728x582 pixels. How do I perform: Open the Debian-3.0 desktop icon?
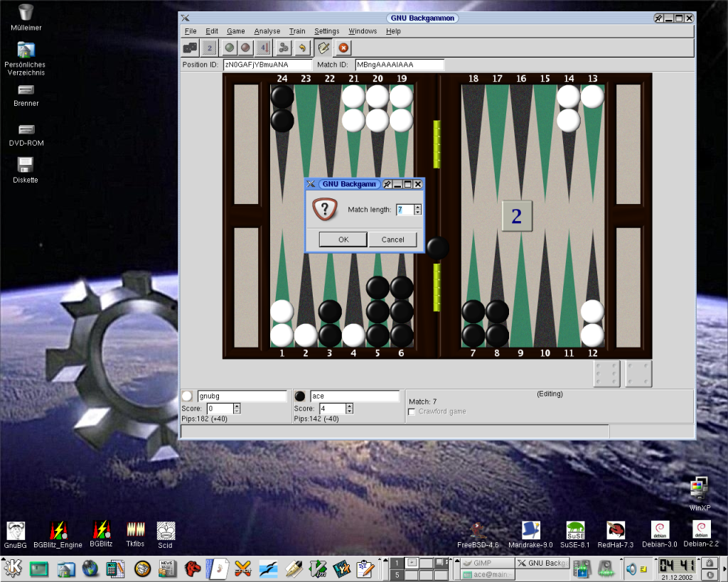pos(660,534)
